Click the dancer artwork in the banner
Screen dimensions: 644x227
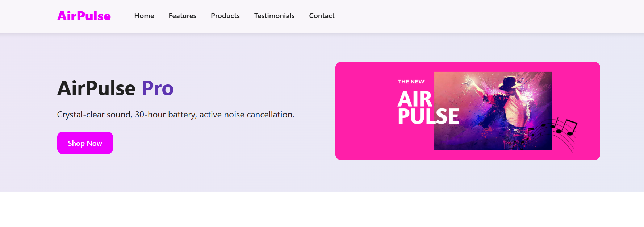click(493, 111)
